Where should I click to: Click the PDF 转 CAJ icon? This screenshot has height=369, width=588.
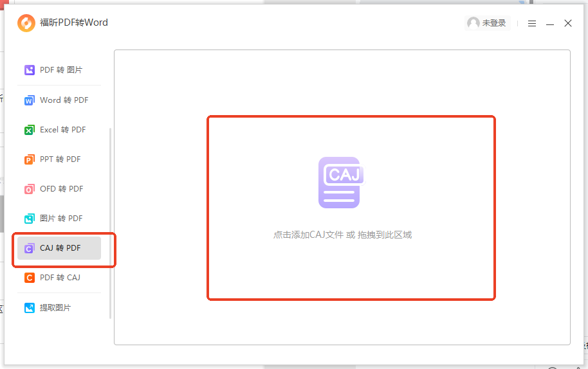tap(29, 278)
